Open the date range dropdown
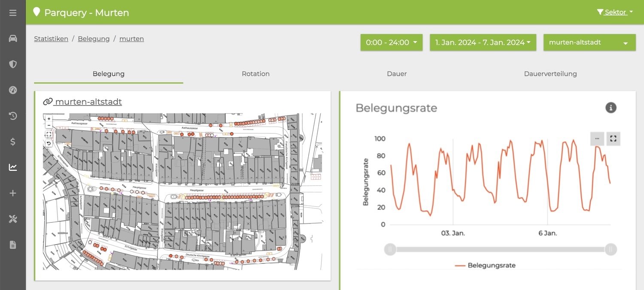 click(x=483, y=42)
